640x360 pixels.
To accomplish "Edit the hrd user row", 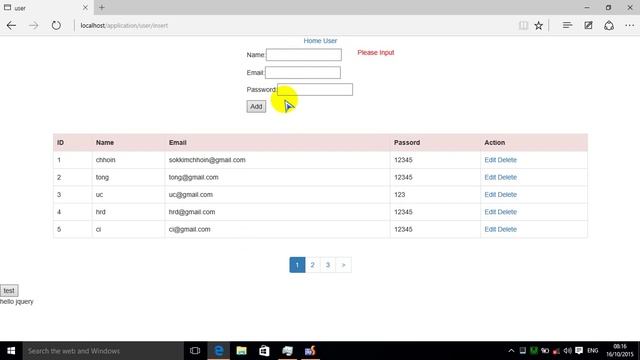I will click(490, 212).
